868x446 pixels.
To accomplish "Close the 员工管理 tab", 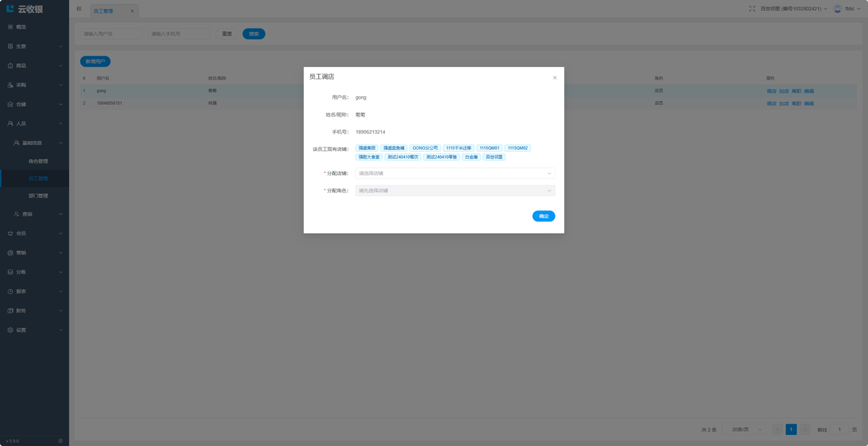I will point(132,11).
